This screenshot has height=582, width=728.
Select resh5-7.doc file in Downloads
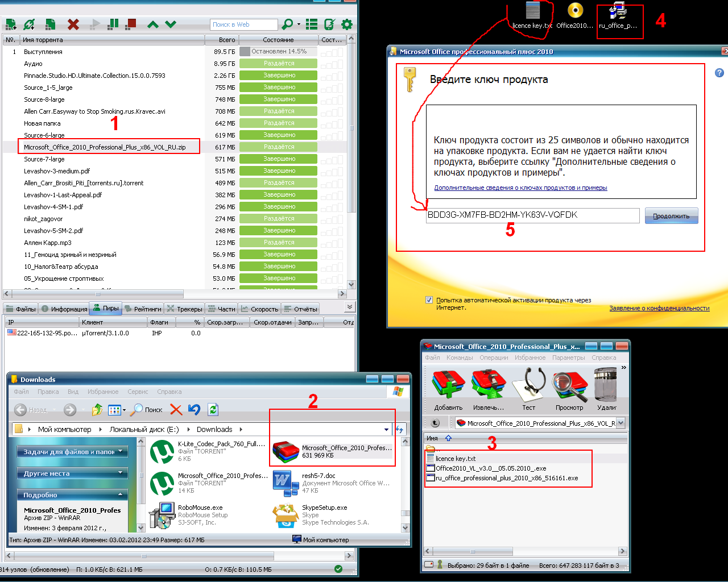tap(332, 483)
